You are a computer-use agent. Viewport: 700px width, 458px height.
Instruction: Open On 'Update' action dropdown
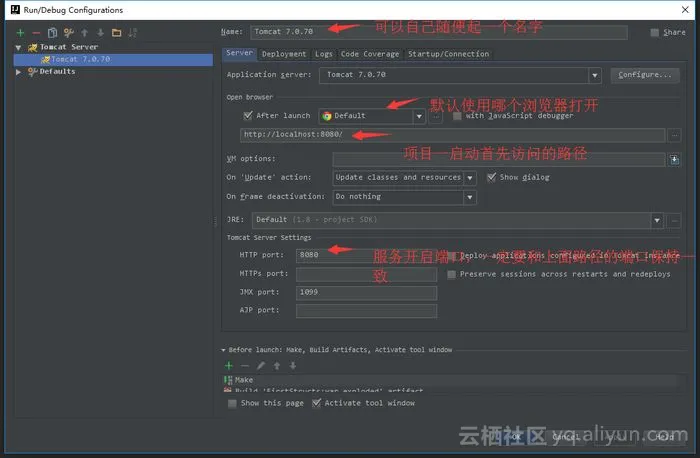470,178
